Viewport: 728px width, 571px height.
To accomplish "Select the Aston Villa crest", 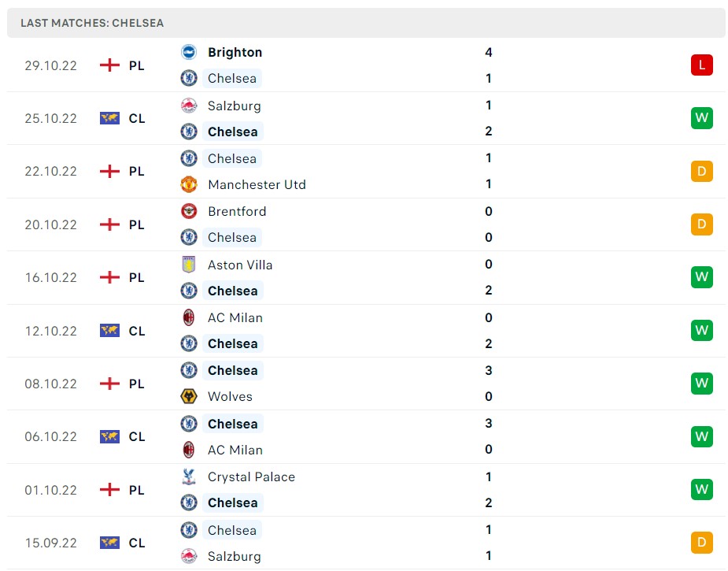I will pos(188,265).
